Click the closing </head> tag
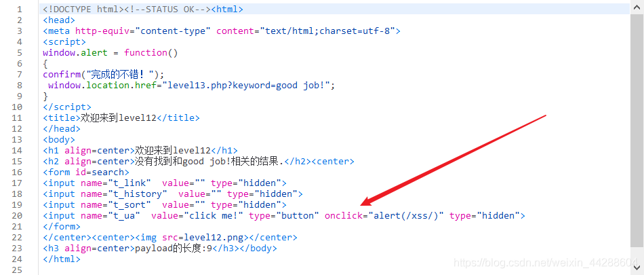 click(x=62, y=129)
